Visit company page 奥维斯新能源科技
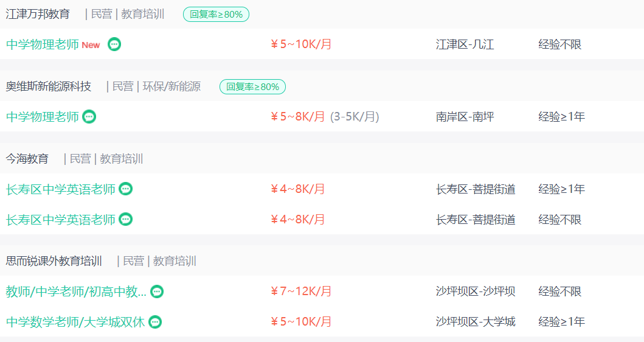The height and width of the screenshot is (342, 644). tap(49, 86)
